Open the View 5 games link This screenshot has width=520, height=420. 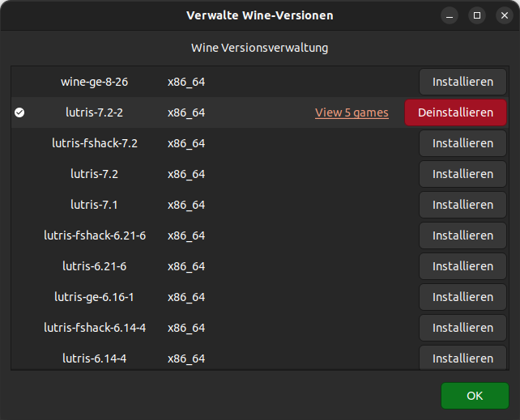(352, 112)
